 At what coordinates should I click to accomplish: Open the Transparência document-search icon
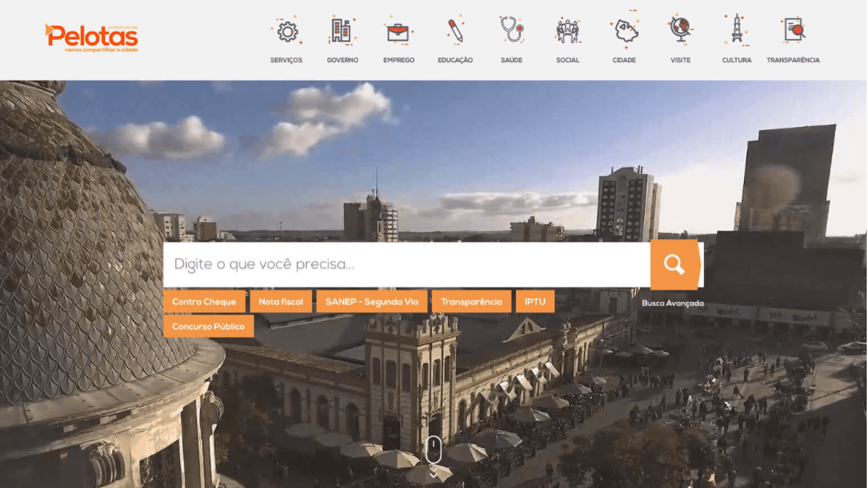click(794, 30)
